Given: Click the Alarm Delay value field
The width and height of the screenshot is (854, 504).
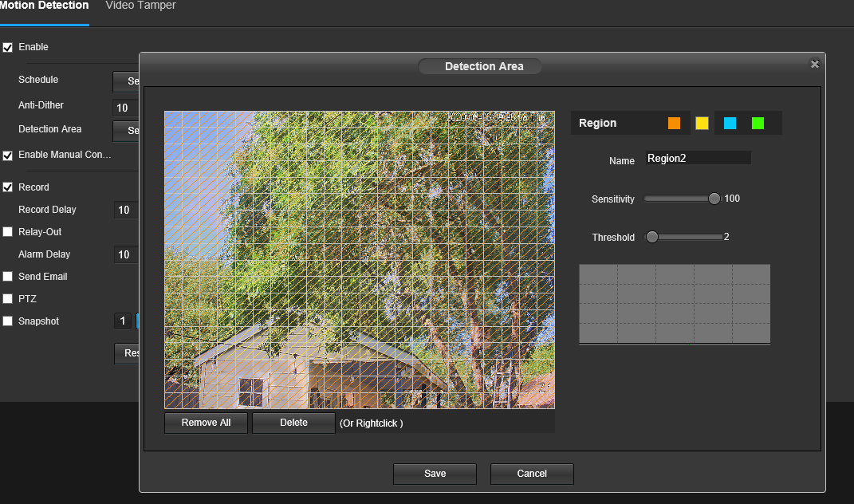Looking at the screenshot, I should point(126,255).
